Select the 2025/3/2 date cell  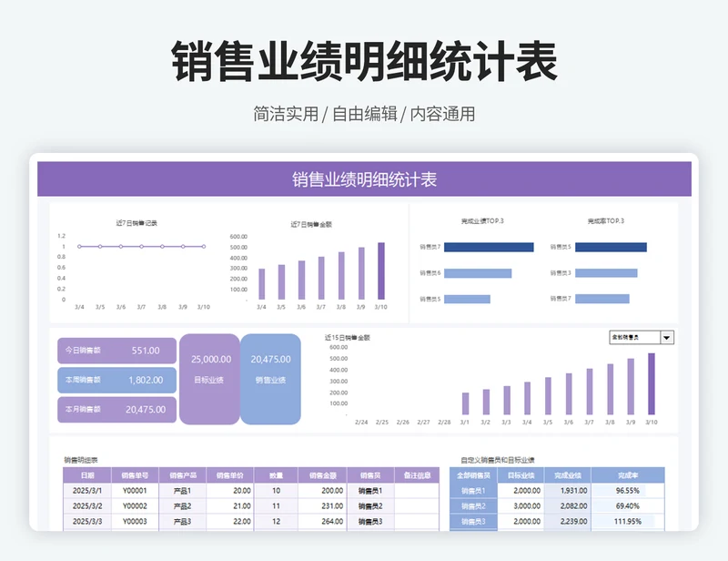click(87, 506)
